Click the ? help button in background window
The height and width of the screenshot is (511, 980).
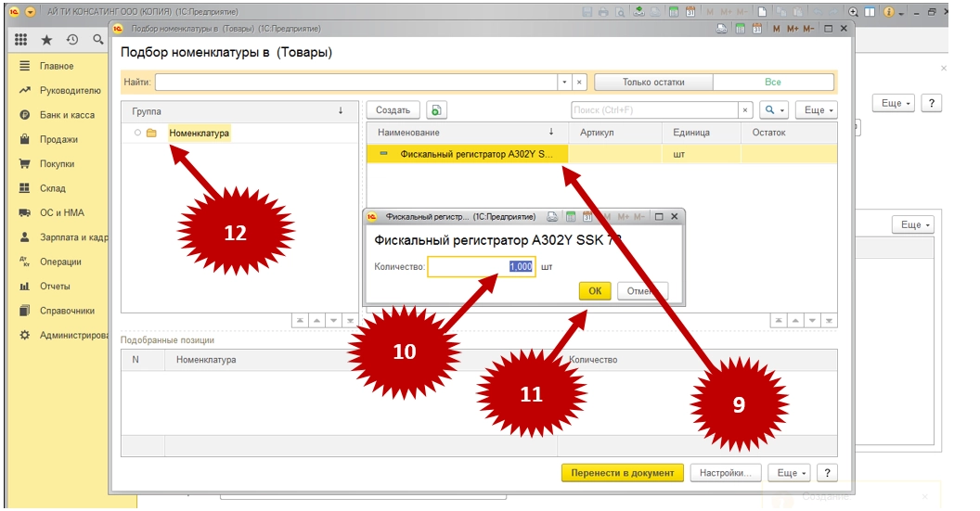pos(931,103)
